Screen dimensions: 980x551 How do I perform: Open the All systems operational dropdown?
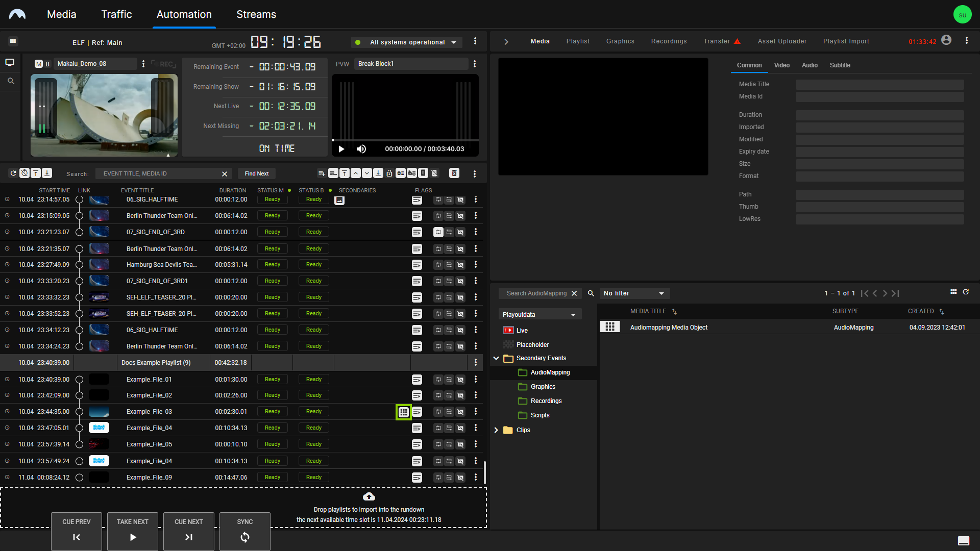[407, 42]
